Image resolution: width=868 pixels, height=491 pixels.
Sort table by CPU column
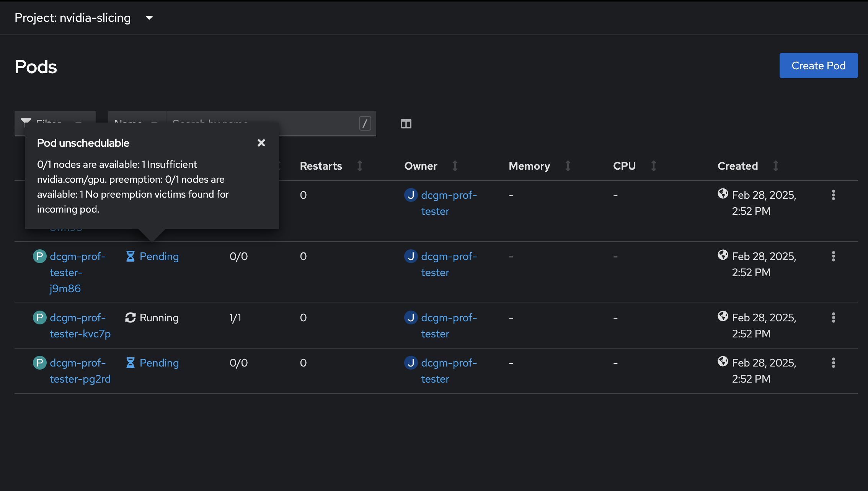point(654,166)
